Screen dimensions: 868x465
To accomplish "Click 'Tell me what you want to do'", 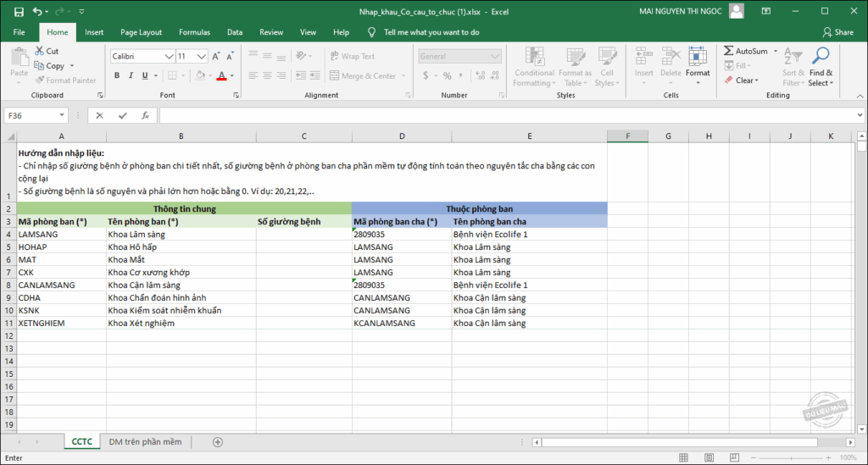I will [431, 32].
